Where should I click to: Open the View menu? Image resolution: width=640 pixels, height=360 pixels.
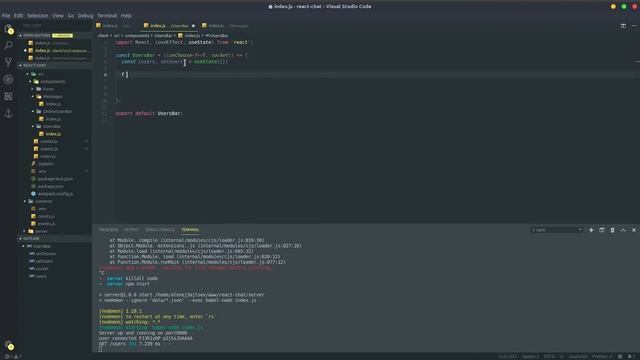pyautogui.click(x=58, y=16)
